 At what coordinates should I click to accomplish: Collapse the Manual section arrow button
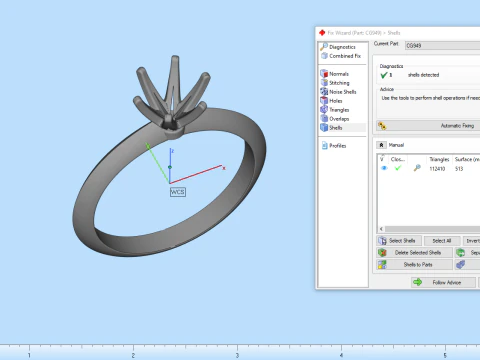click(x=381, y=145)
